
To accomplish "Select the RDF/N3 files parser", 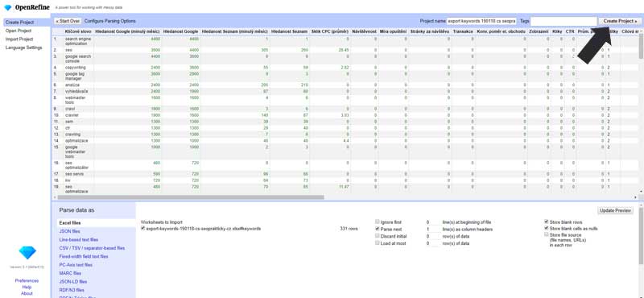I will [x=72, y=290].
